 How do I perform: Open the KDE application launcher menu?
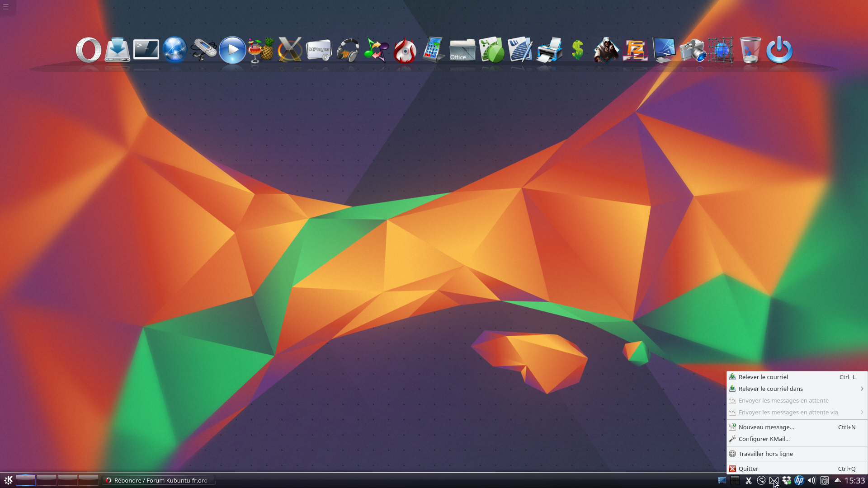8,480
